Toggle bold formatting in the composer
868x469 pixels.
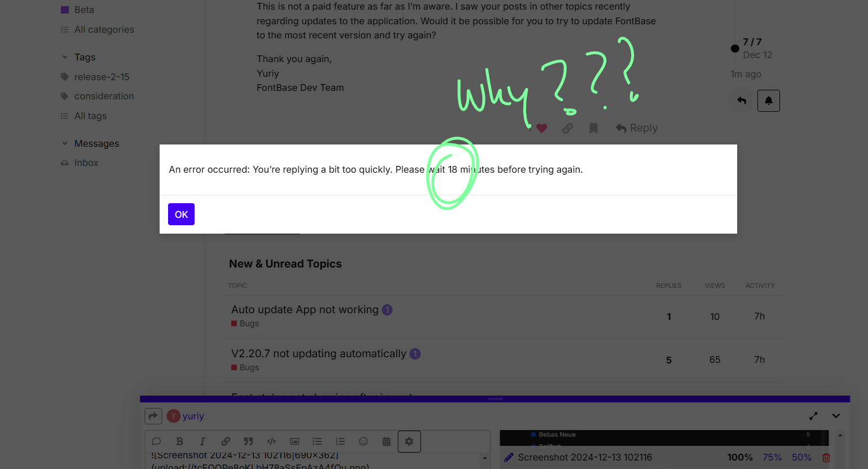(179, 441)
